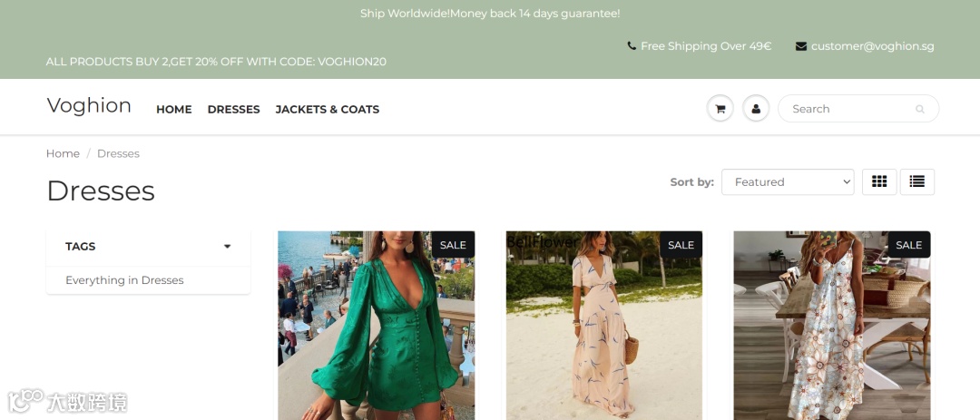Image resolution: width=980 pixels, height=420 pixels.
Task: Open the Sort by Featured dropdown
Action: (x=788, y=181)
